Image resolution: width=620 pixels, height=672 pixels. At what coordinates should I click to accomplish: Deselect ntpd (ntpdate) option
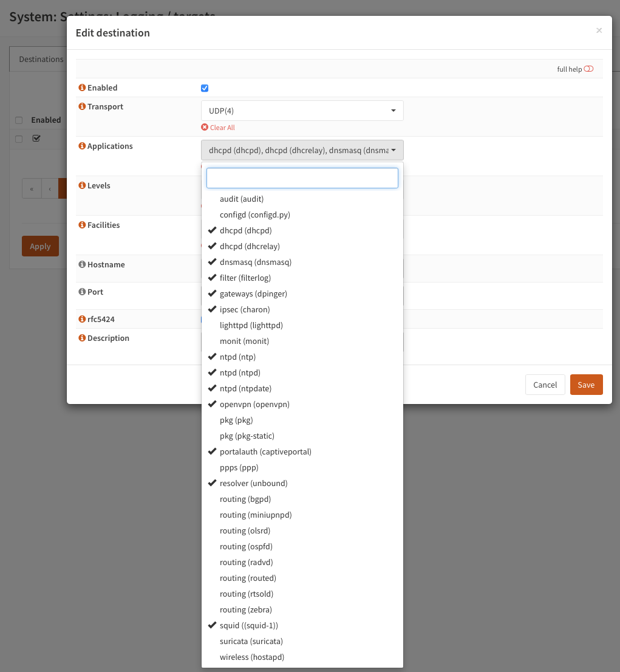(302, 388)
